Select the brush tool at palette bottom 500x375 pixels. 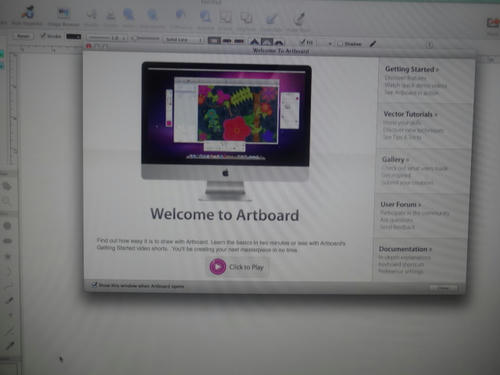point(10,346)
